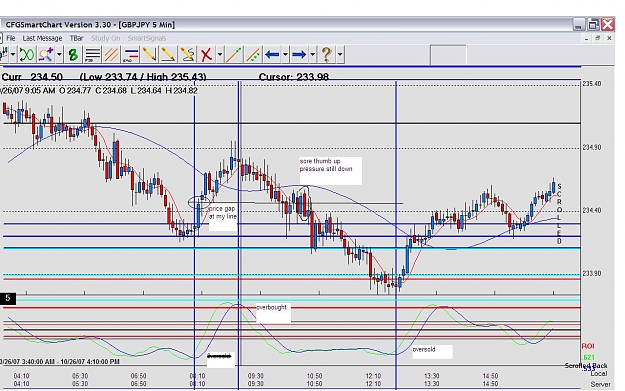The image size is (625, 391).
Task: Click the grayed SmartSignals menu
Action: pos(147,38)
